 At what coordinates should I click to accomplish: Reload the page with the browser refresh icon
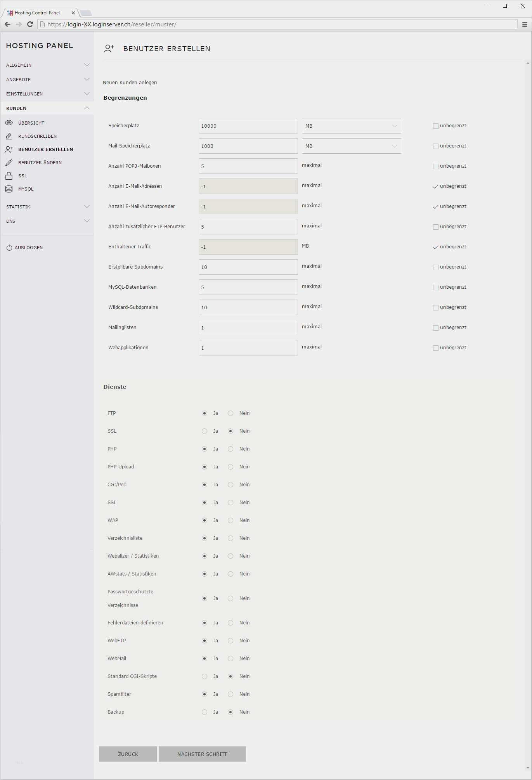(30, 24)
